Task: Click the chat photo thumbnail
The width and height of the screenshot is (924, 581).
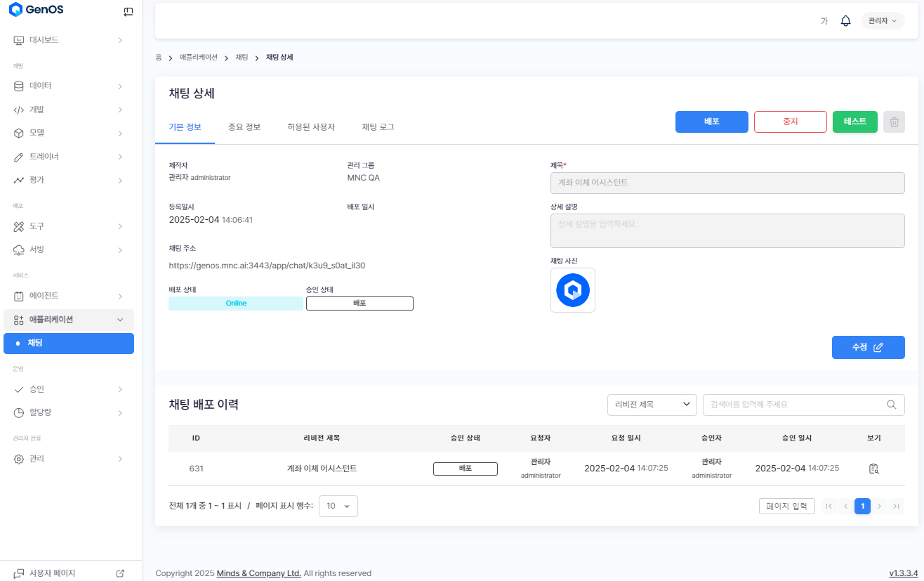Action: [572, 290]
